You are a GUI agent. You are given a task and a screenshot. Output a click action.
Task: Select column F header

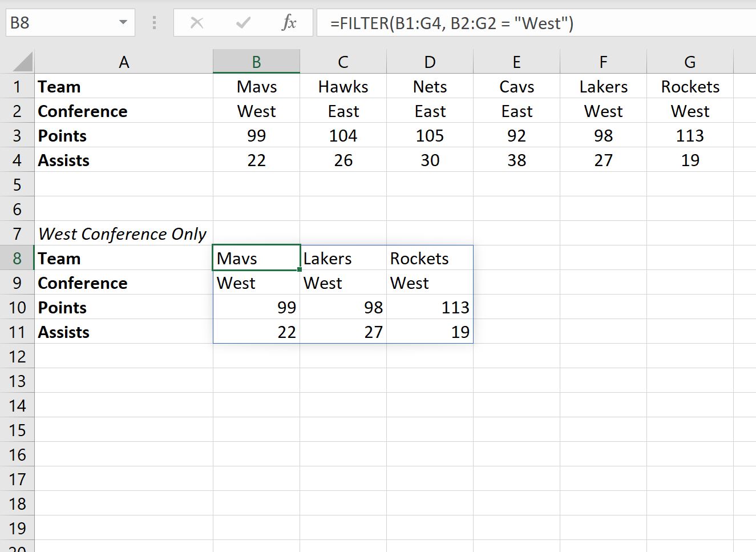click(604, 62)
